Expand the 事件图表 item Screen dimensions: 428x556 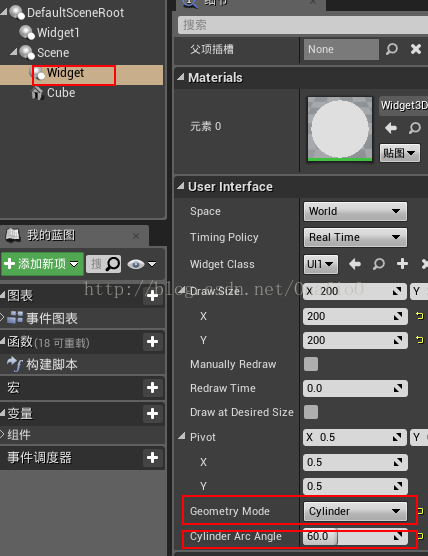click(x=2, y=317)
